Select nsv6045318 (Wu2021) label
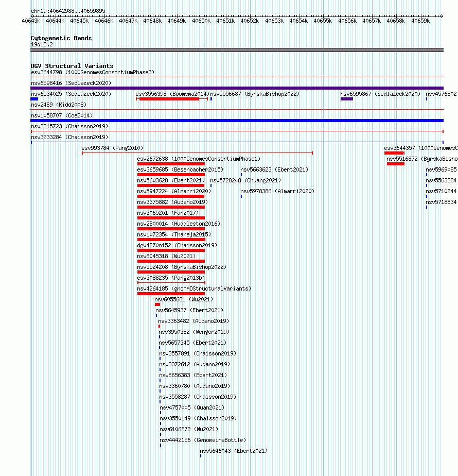 (166, 256)
